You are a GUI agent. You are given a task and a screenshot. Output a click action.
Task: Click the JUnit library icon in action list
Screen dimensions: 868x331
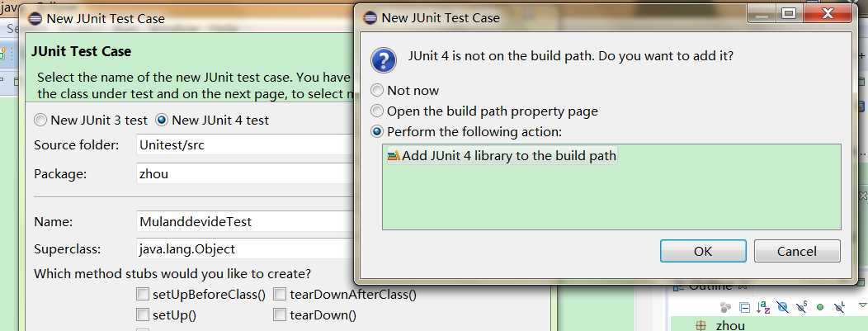[x=394, y=155]
